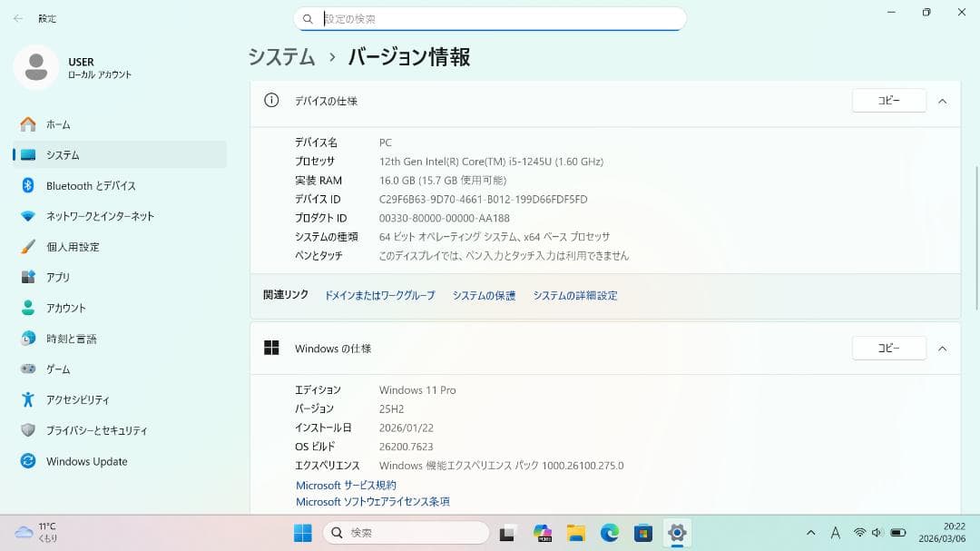The width and height of the screenshot is (980, 551).
Task: Open File Explorer from the taskbar
Action: [575, 534]
